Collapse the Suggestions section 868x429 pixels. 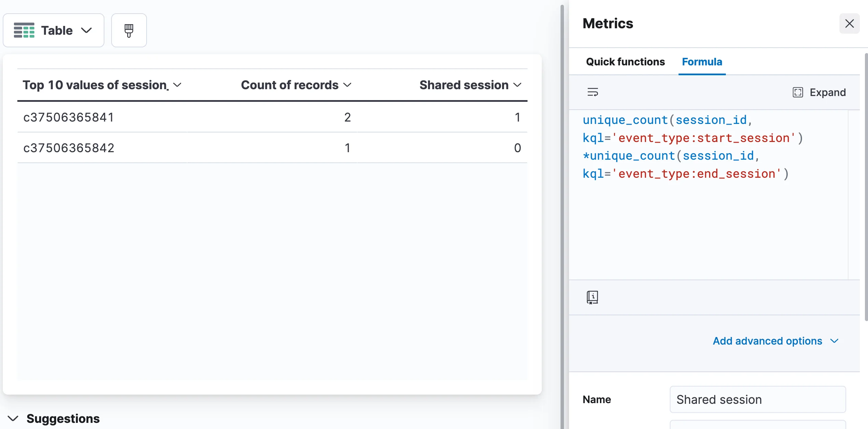click(13, 418)
